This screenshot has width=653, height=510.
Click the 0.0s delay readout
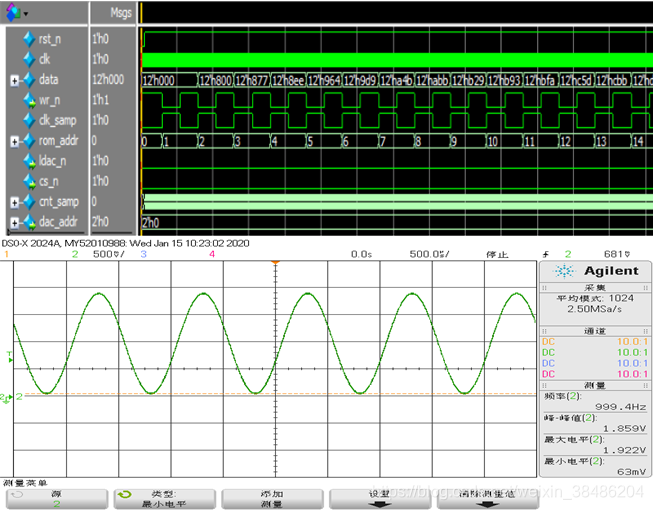[361, 254]
